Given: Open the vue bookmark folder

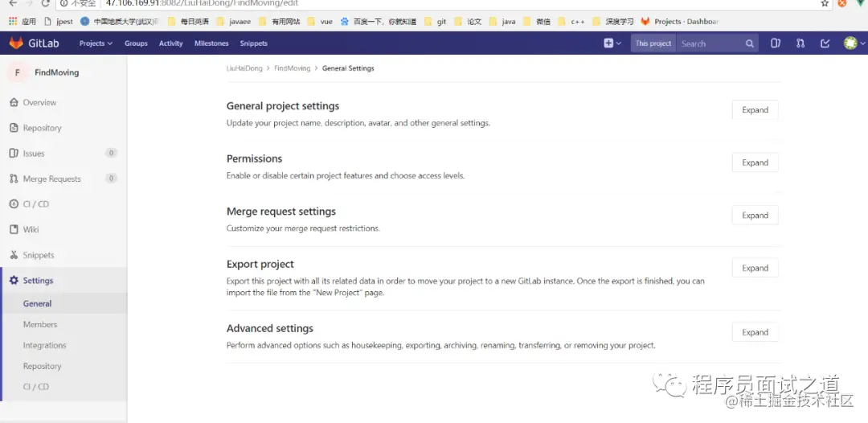Looking at the screenshot, I should (x=320, y=22).
